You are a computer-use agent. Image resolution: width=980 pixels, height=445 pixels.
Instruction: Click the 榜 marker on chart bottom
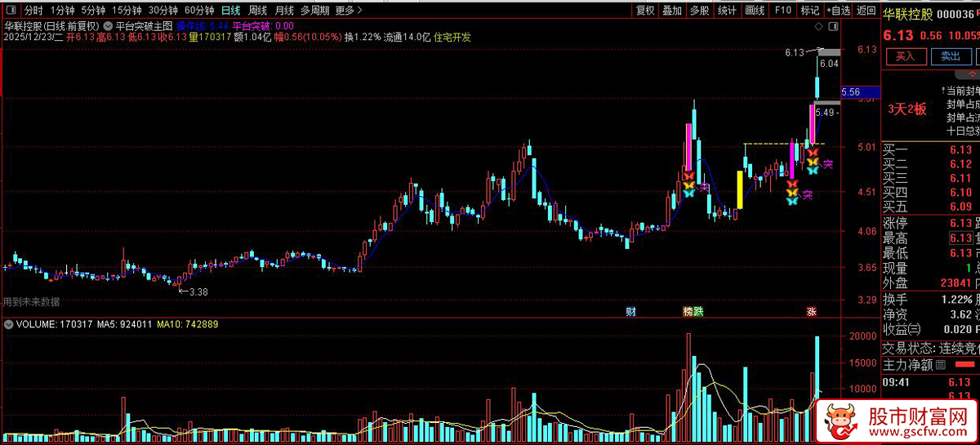[x=688, y=311]
